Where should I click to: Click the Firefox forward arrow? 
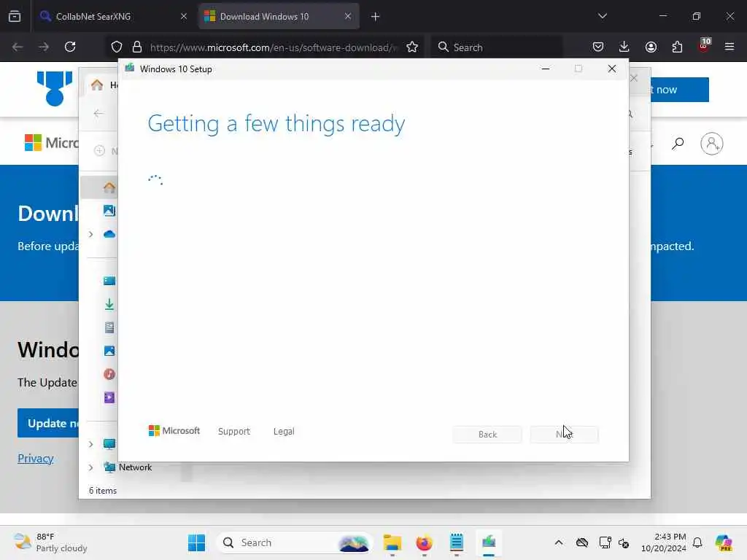pyautogui.click(x=43, y=47)
